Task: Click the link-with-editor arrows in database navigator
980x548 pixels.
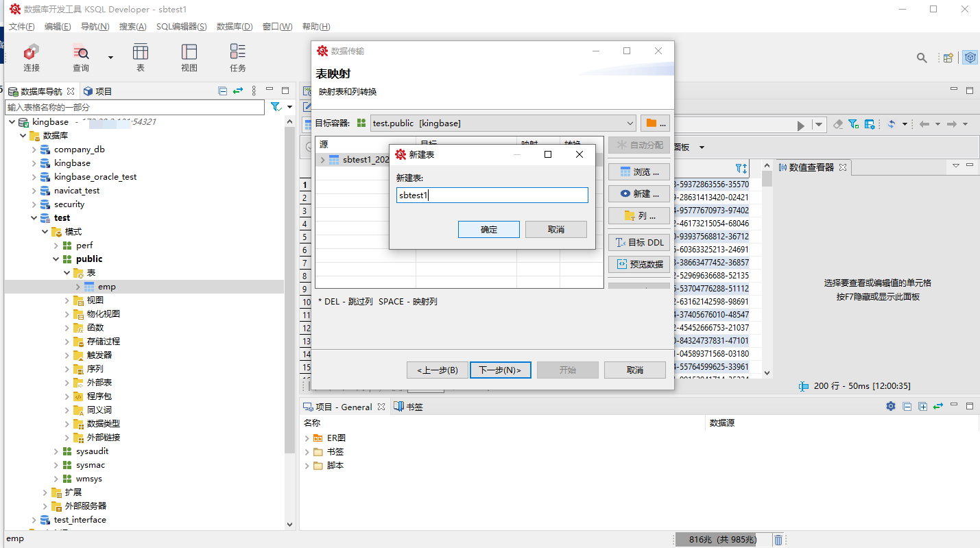Action: click(x=238, y=91)
